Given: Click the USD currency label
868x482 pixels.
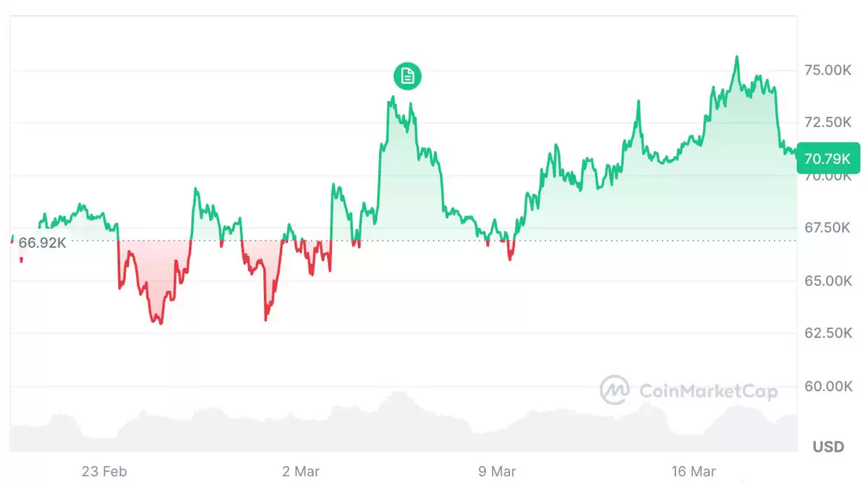Looking at the screenshot, I should point(827,447).
